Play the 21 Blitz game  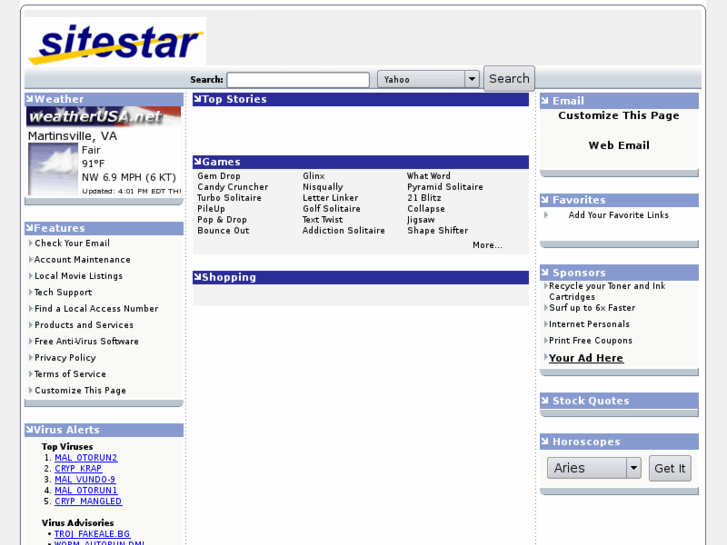tap(424, 198)
